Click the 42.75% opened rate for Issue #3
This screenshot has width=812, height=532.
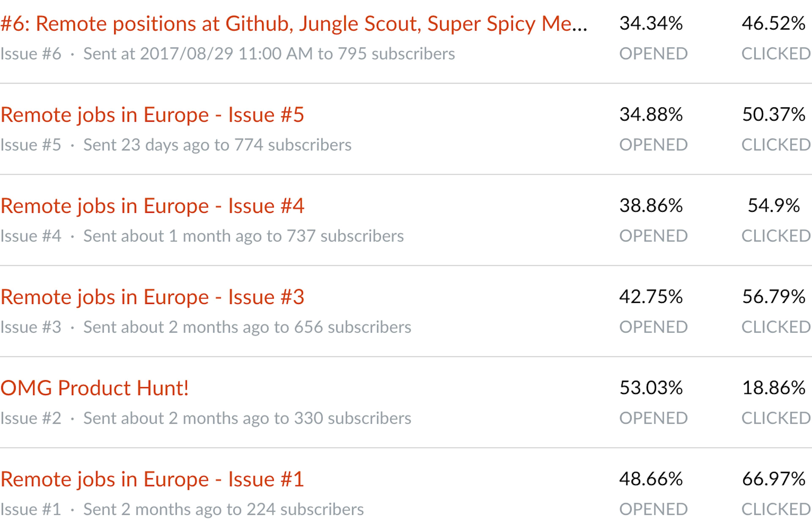point(651,297)
